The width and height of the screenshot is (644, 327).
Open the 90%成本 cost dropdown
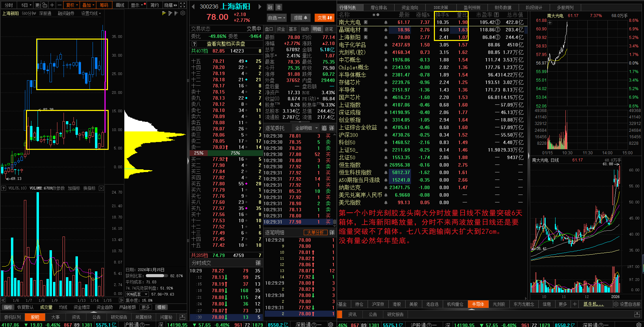tap(137, 294)
